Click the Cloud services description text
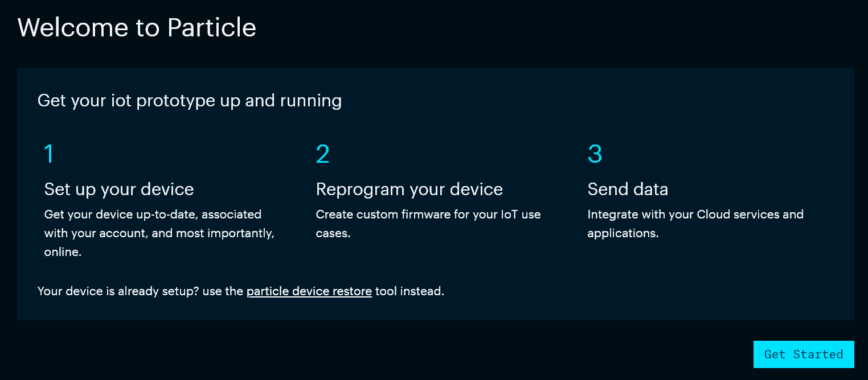 [695, 224]
